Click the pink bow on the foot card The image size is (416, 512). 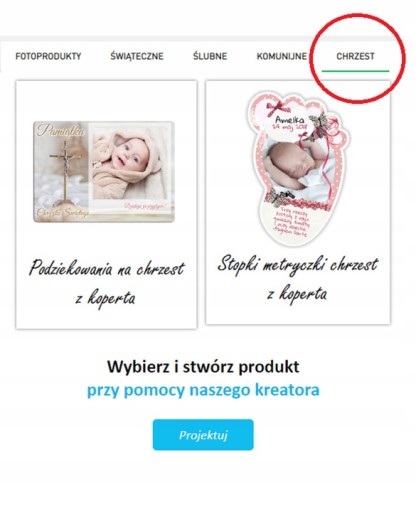[x=276, y=108]
